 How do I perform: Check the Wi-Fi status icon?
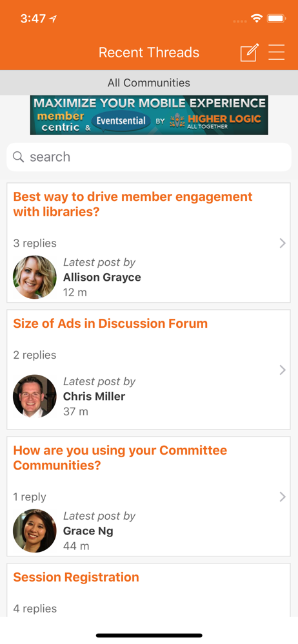click(257, 19)
